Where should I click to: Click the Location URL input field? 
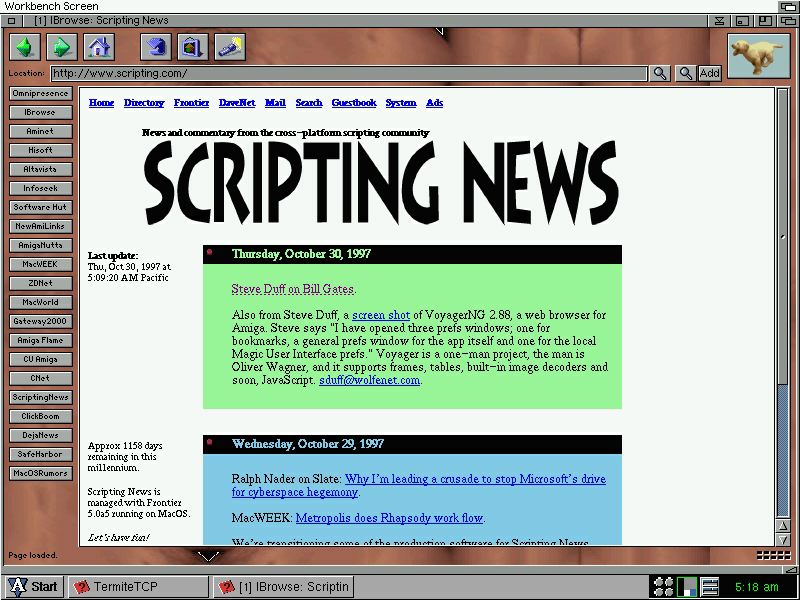click(x=348, y=73)
